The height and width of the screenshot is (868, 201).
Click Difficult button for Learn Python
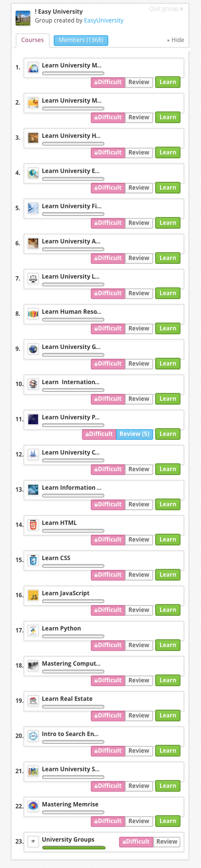[108, 645]
